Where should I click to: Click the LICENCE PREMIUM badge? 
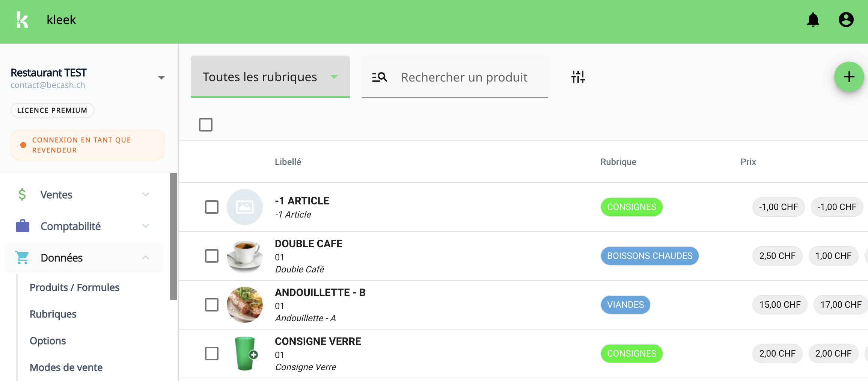pyautogui.click(x=52, y=110)
